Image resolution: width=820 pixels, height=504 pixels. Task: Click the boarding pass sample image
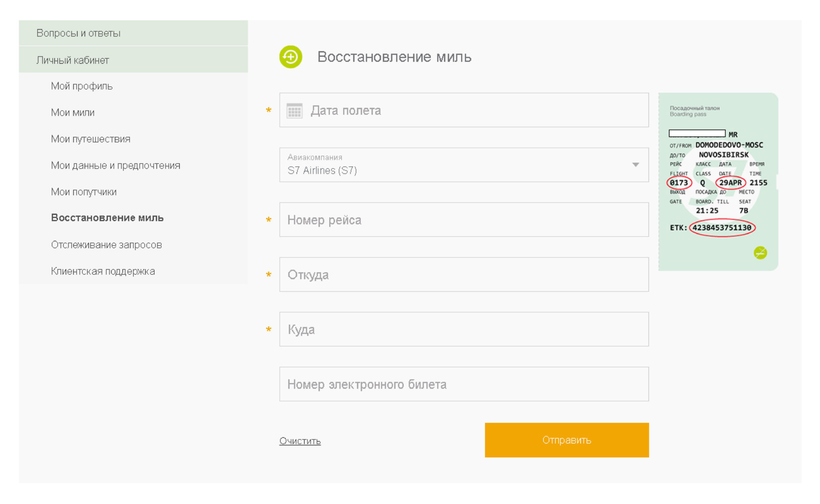click(x=718, y=182)
